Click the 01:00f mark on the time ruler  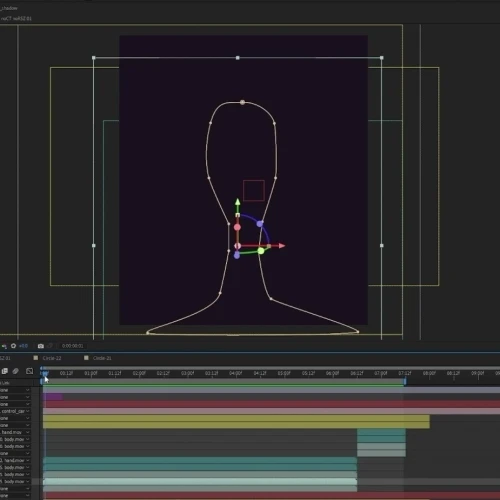click(91, 373)
